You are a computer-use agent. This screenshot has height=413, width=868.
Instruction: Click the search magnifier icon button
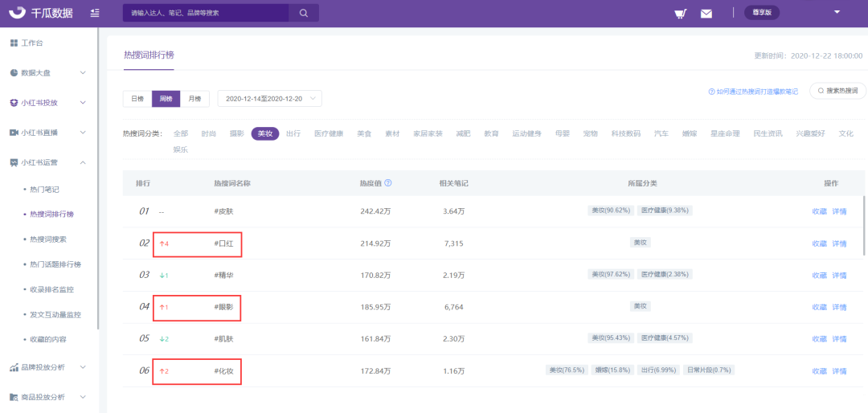(x=303, y=13)
